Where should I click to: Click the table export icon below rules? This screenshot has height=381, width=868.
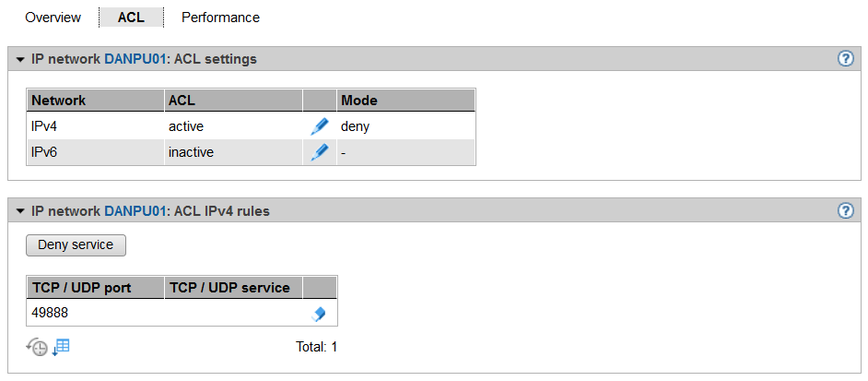tap(62, 347)
